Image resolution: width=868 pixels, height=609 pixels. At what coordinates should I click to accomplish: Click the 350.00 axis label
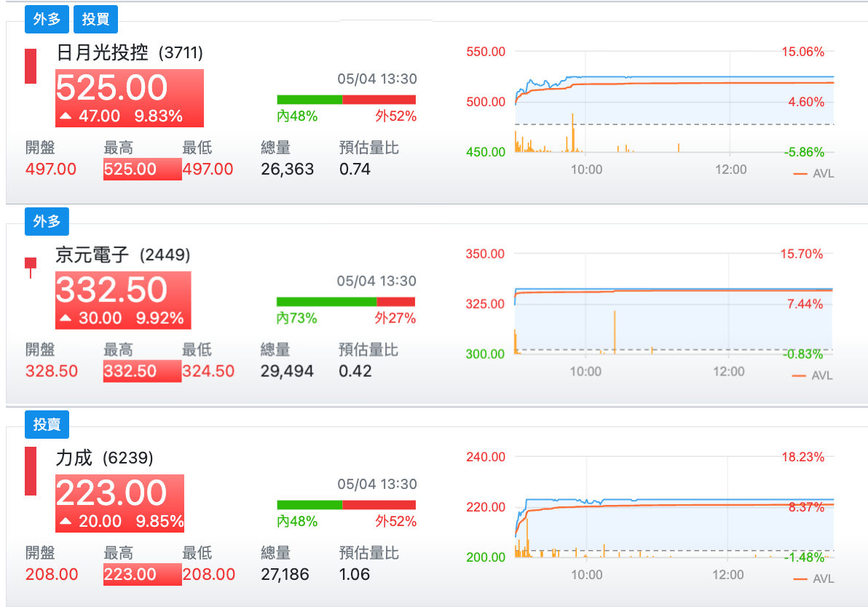pos(485,254)
